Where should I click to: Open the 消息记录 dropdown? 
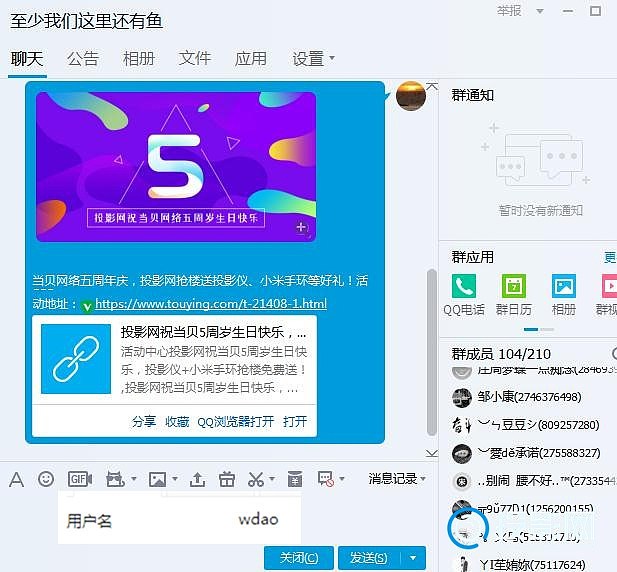point(397,479)
